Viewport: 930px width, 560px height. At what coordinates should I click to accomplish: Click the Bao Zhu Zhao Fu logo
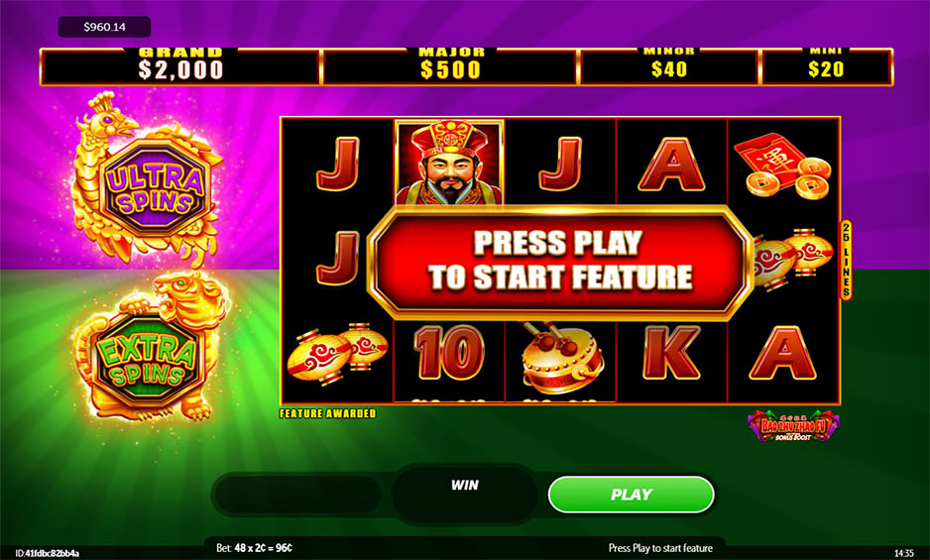[x=793, y=425]
